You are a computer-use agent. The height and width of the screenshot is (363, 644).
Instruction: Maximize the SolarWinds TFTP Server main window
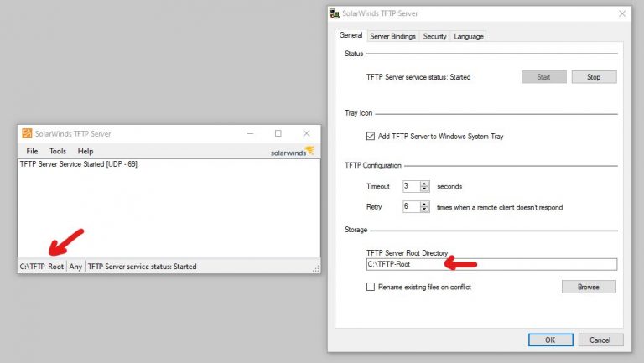click(278, 133)
